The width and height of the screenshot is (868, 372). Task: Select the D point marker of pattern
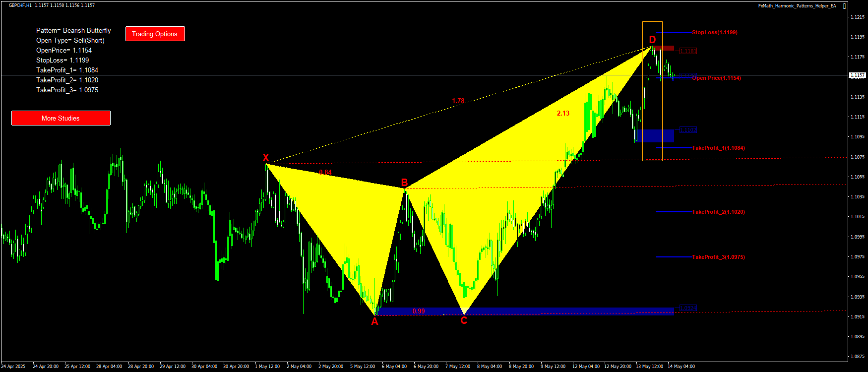coord(652,40)
